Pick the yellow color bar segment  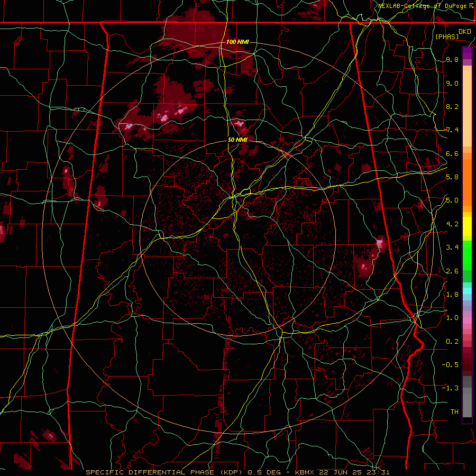pos(467,226)
